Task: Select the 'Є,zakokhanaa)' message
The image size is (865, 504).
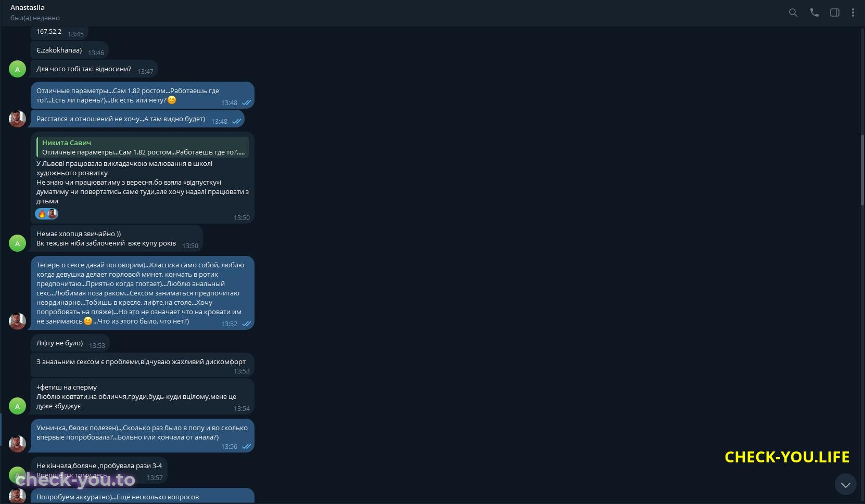Action: coord(70,50)
